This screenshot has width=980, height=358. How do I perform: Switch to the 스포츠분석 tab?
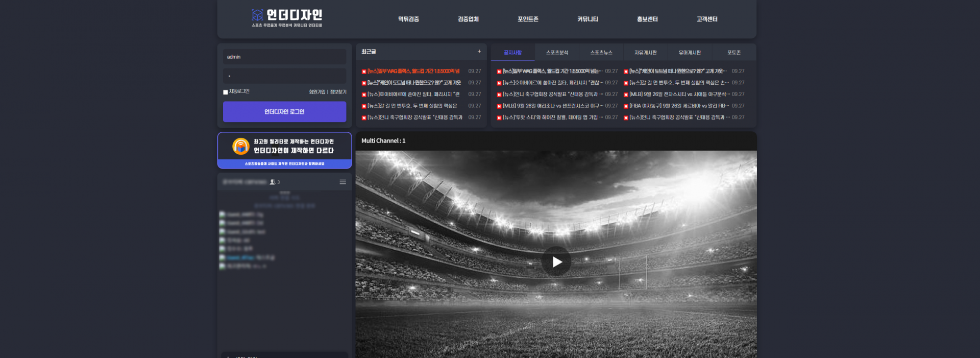(557, 53)
